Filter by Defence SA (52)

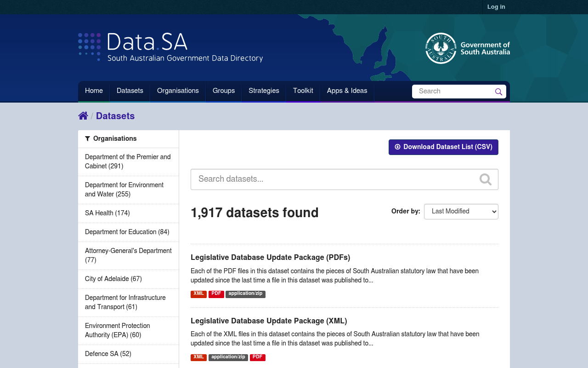[x=128, y=354]
